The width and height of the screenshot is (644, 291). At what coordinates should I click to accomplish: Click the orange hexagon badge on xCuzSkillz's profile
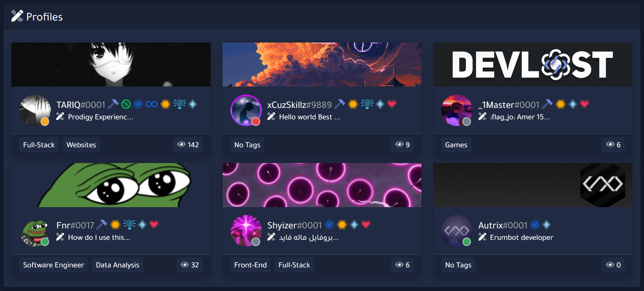(353, 104)
